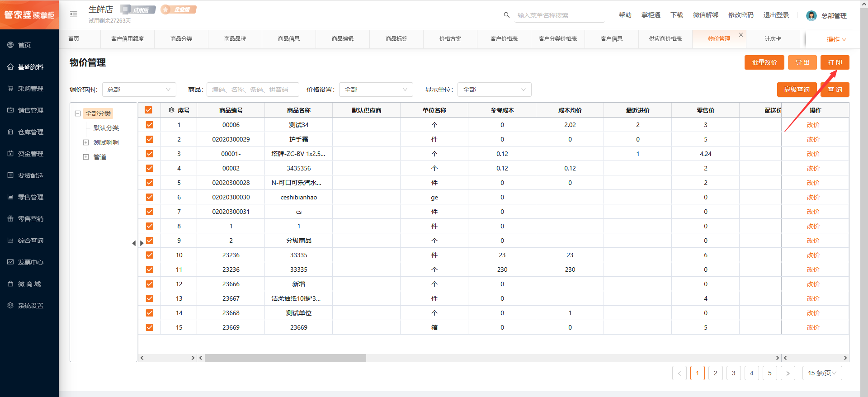The image size is (868, 397).
Task: Click the 高级查询 button
Action: pyautogui.click(x=797, y=90)
